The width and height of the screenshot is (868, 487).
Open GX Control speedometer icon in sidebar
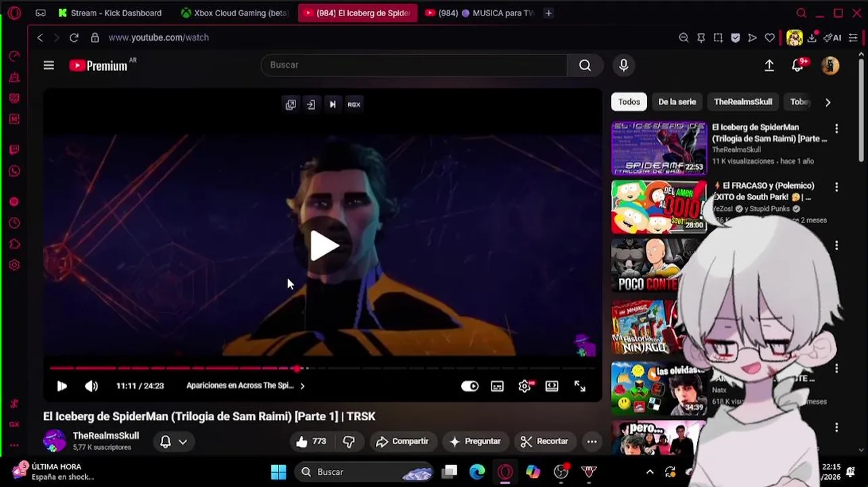coord(14,56)
